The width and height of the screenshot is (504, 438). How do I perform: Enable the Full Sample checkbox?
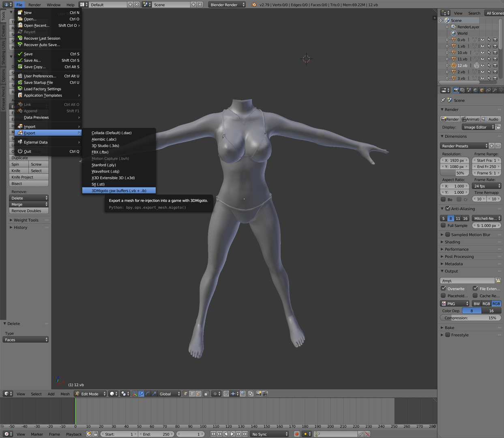444,225
